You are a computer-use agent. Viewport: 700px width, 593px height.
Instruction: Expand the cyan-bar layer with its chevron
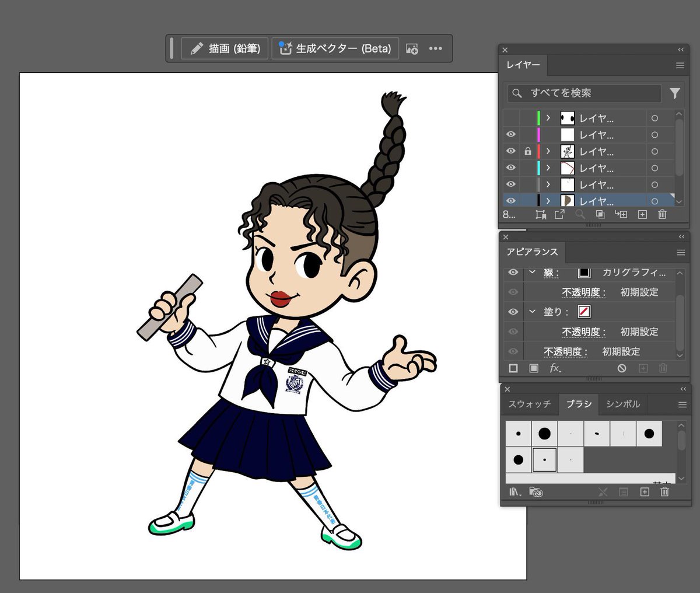(x=548, y=168)
